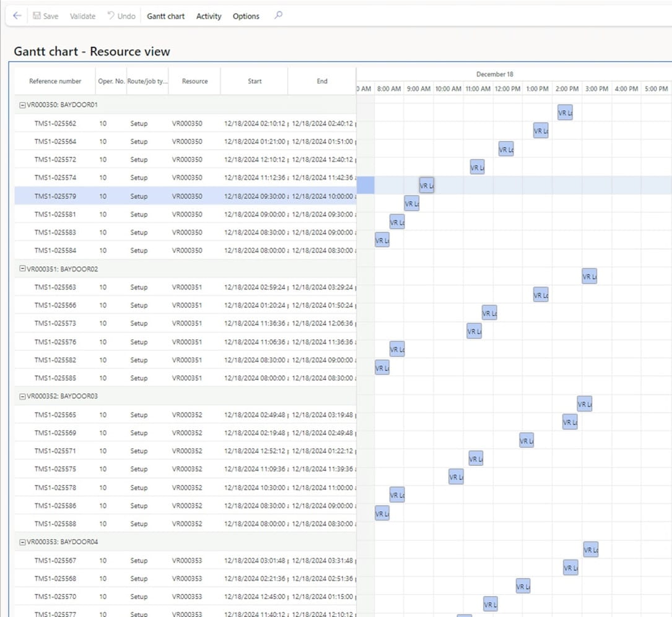
Task: Click the Resource column header
Action: coord(194,81)
